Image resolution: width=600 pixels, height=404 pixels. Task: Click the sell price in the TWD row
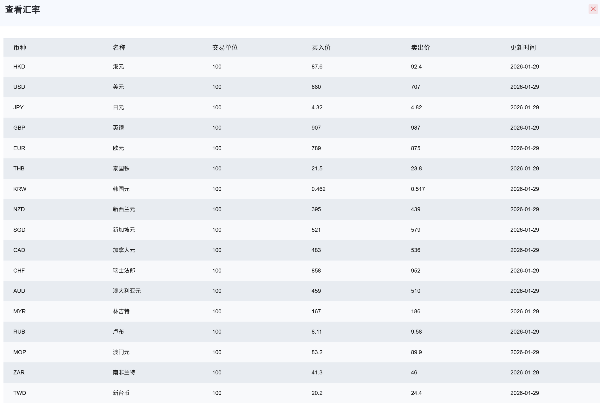[416, 393]
